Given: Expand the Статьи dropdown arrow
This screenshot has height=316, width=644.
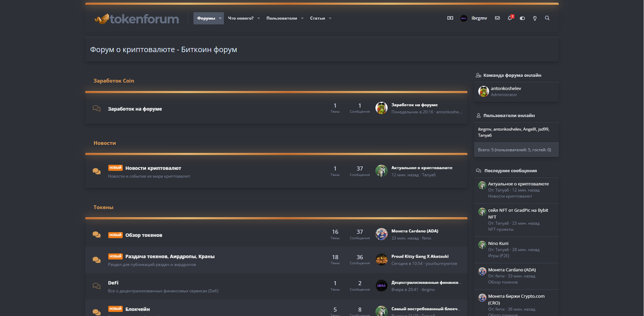Looking at the screenshot, I should 330,18.
